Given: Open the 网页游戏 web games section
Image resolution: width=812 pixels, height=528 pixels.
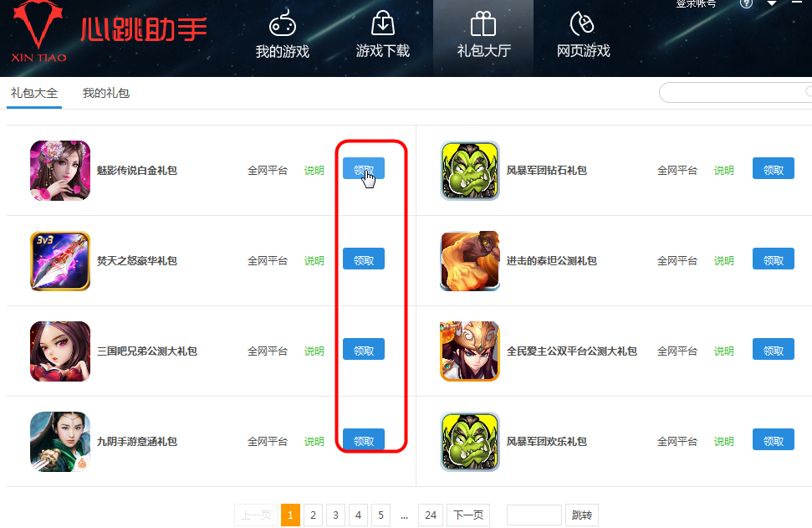Looking at the screenshot, I should coord(583,34).
